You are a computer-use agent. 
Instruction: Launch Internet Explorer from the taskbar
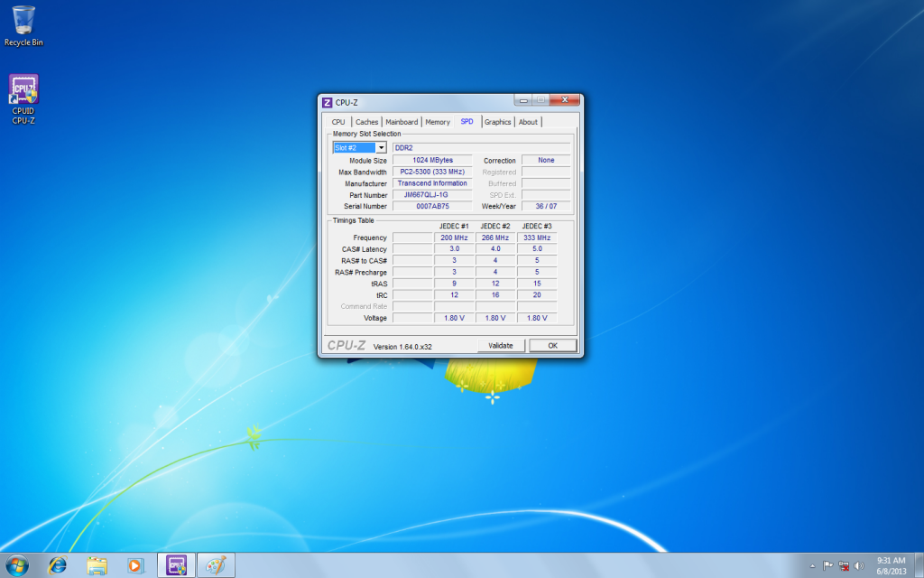point(58,565)
